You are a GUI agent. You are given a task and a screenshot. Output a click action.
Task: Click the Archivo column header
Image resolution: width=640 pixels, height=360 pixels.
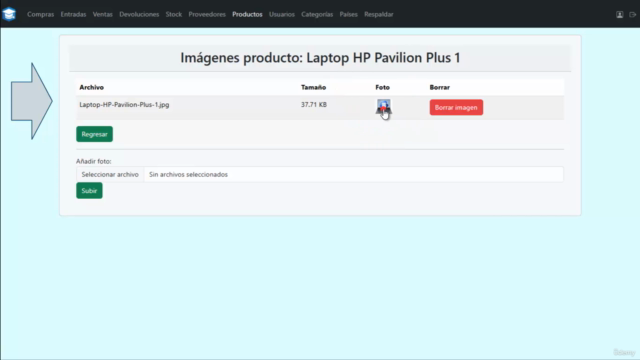click(91, 87)
